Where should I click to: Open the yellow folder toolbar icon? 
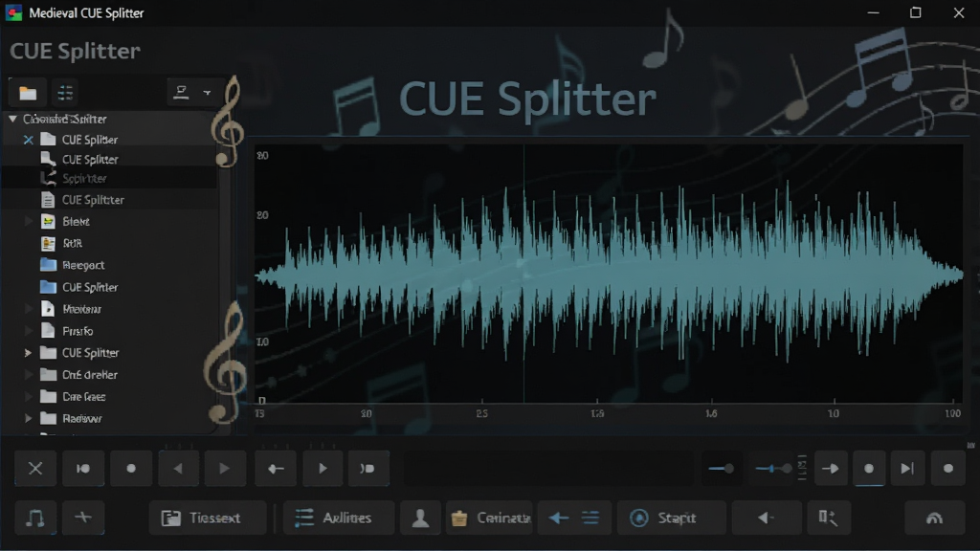(x=28, y=93)
